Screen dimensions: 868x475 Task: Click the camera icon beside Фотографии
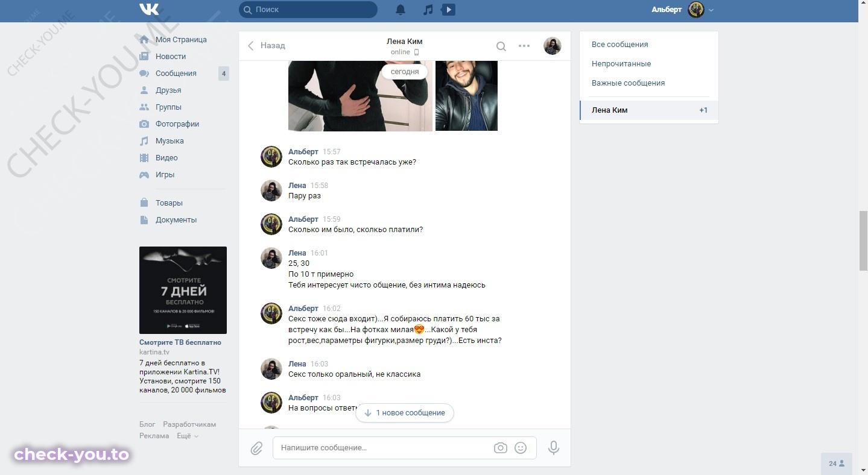144,124
